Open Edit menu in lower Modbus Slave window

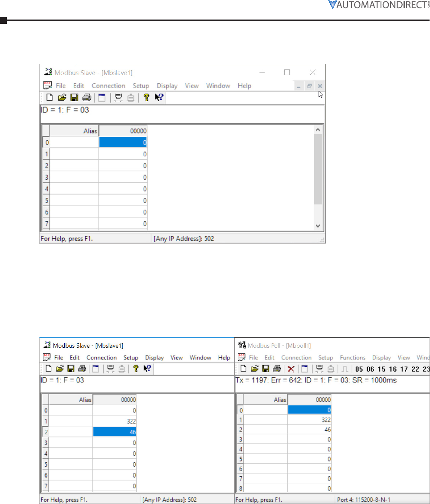(x=75, y=358)
